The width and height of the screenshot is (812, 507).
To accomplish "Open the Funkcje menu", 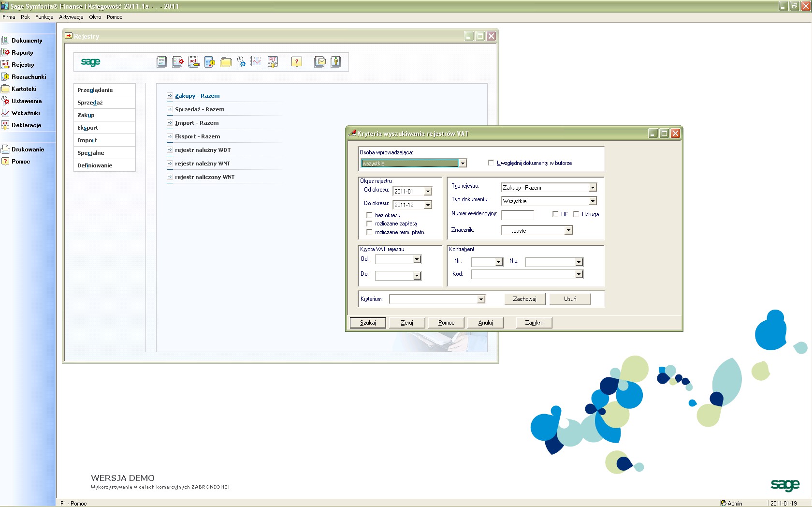I will pyautogui.click(x=44, y=17).
